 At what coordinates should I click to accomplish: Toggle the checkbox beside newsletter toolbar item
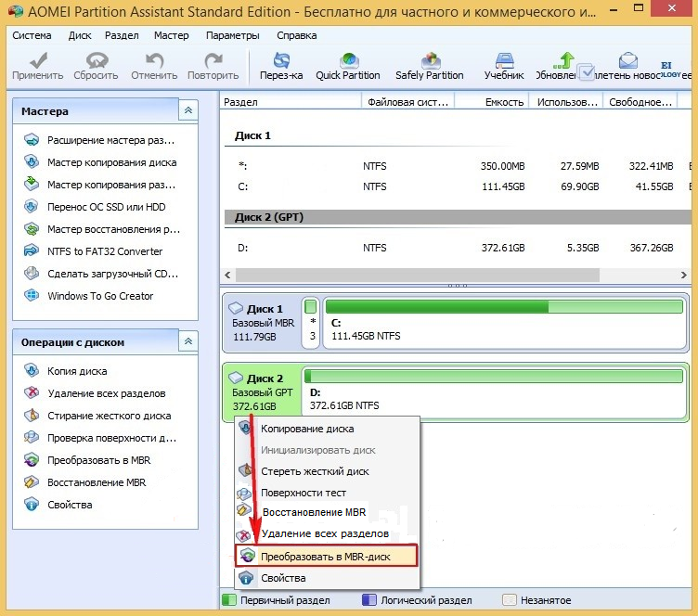pos(587,72)
